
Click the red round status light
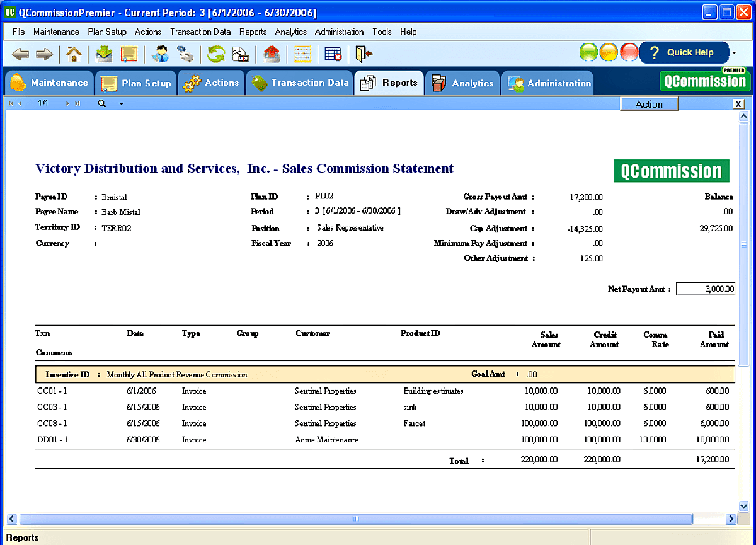click(x=629, y=53)
